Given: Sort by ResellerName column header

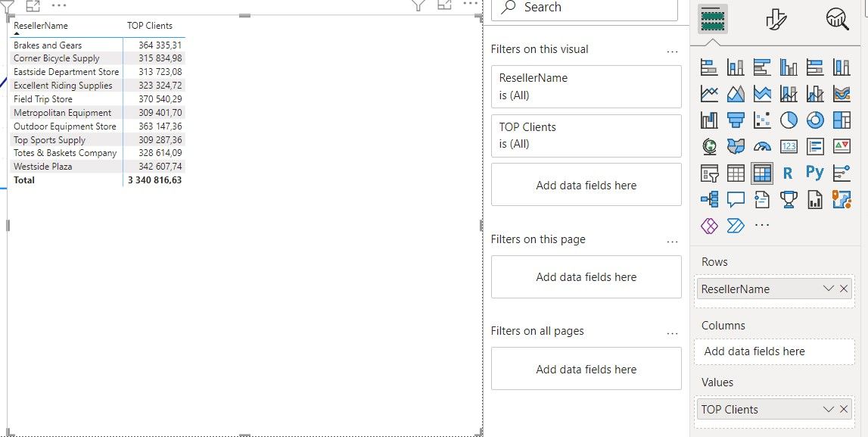Looking at the screenshot, I should point(40,26).
